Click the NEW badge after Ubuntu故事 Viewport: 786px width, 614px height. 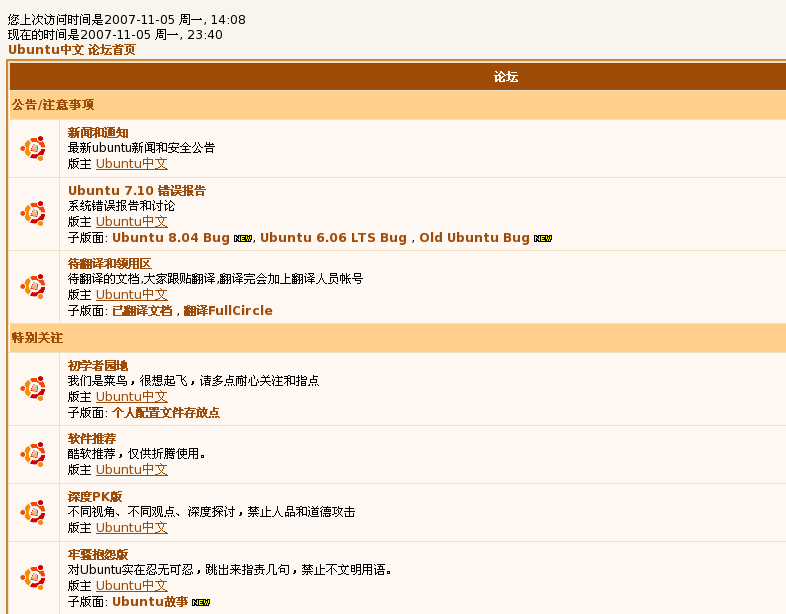point(201,602)
